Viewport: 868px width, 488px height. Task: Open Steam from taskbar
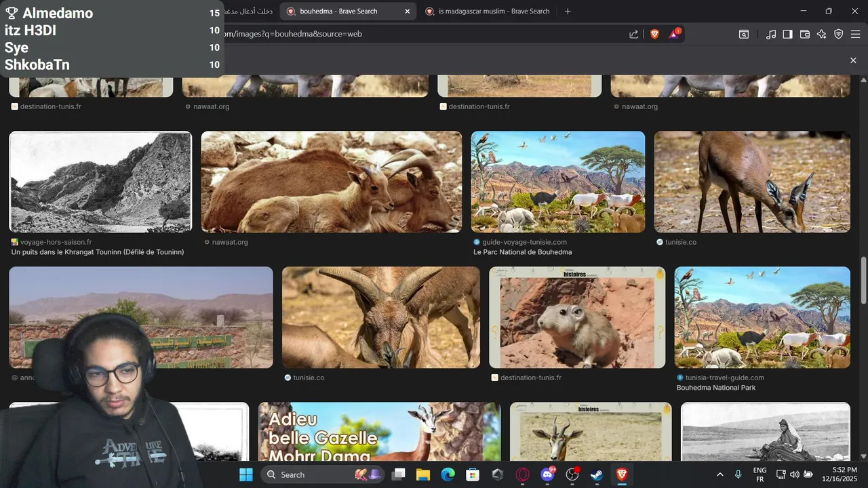point(597,474)
